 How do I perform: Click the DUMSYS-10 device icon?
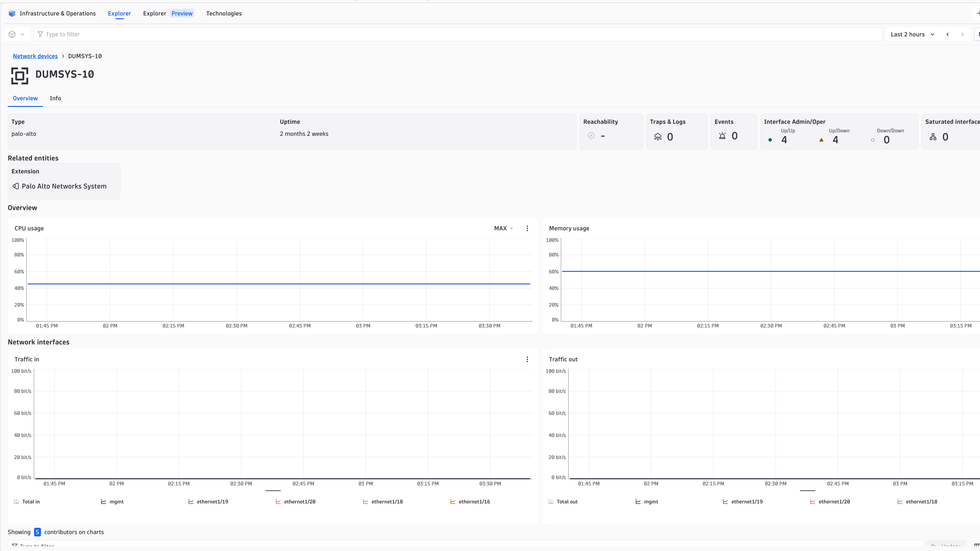pyautogui.click(x=20, y=75)
